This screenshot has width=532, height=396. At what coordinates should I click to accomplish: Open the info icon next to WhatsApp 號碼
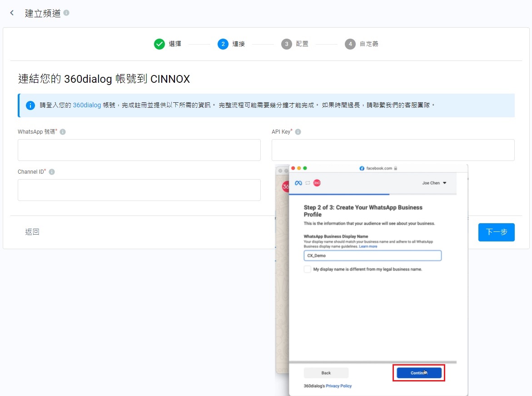click(x=63, y=132)
